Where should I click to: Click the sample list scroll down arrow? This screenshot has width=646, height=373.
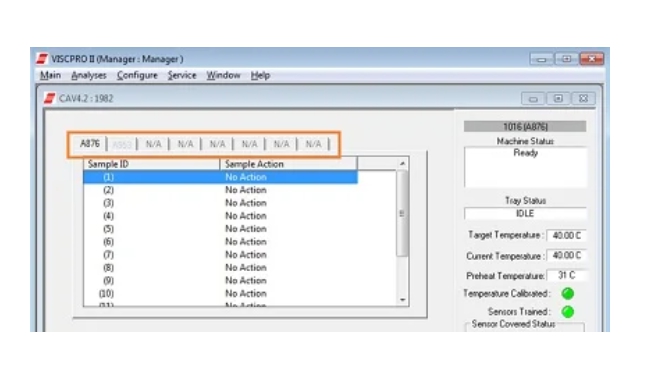[403, 300]
